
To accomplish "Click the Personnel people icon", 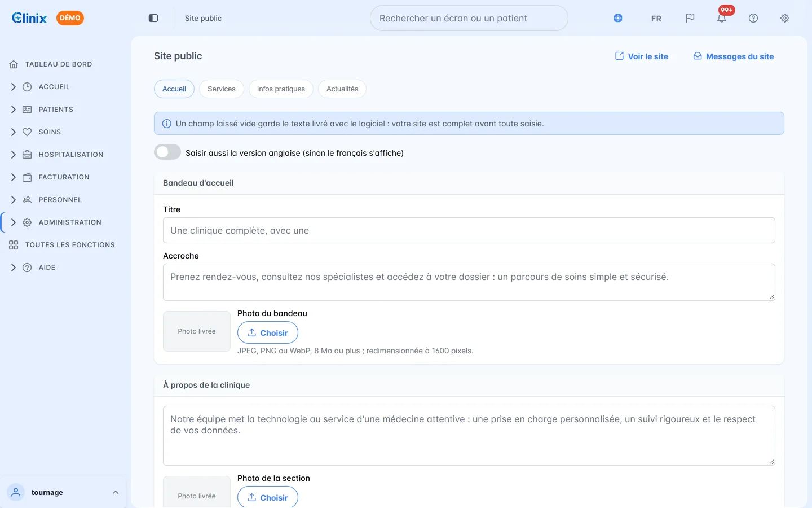I will 27,200.
